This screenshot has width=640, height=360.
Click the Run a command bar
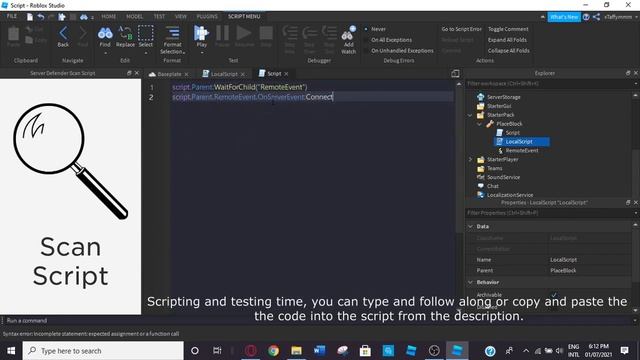(318, 320)
